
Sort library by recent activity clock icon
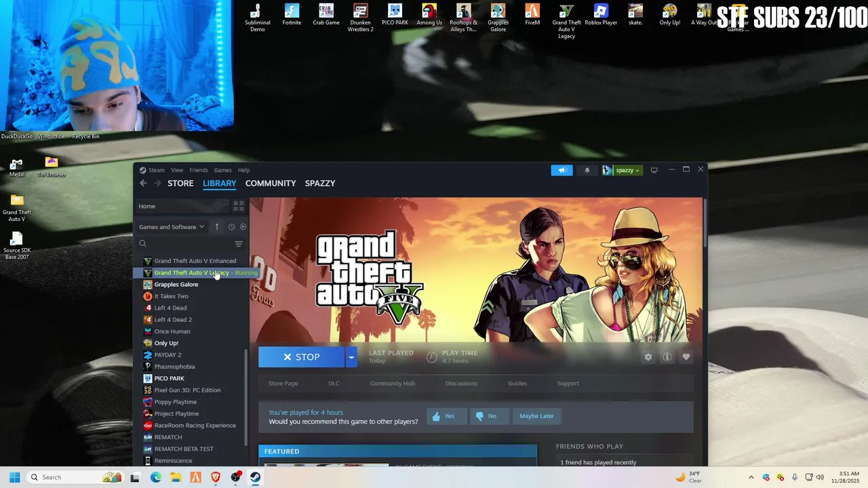[231, 227]
